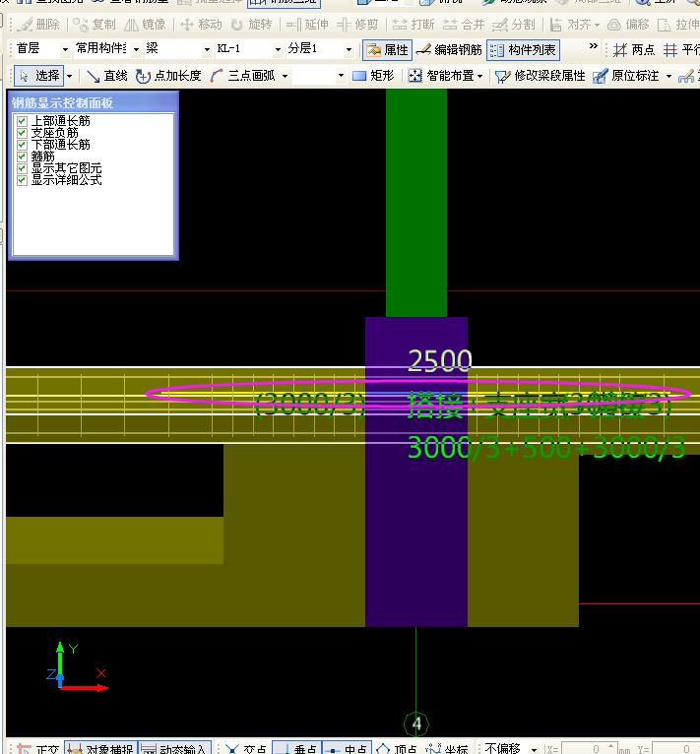
Task: Select the 打断 (break) tool
Action: tap(414, 24)
